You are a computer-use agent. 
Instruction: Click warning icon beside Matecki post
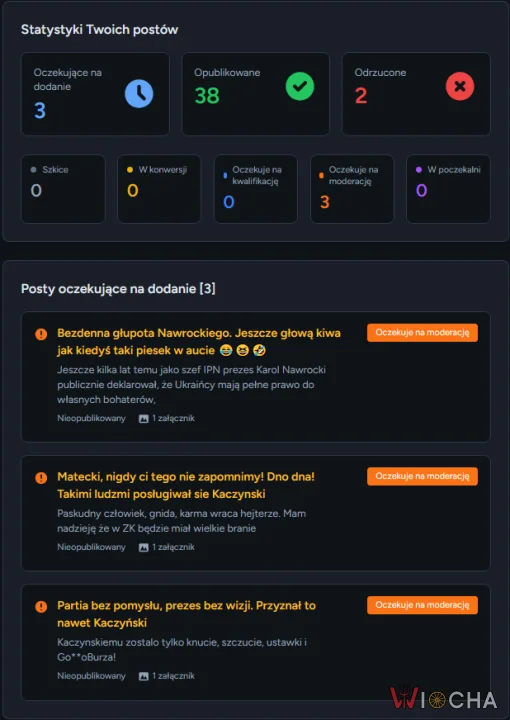41,478
